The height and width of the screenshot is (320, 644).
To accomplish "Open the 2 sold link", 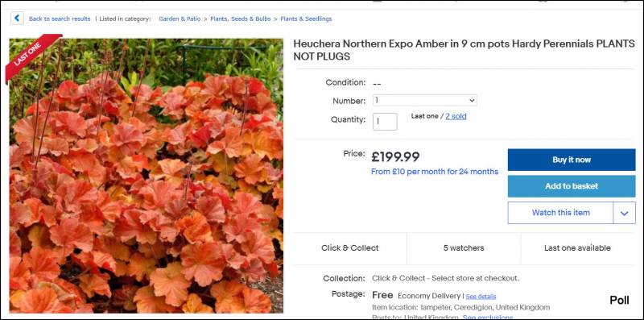I will click(x=456, y=116).
